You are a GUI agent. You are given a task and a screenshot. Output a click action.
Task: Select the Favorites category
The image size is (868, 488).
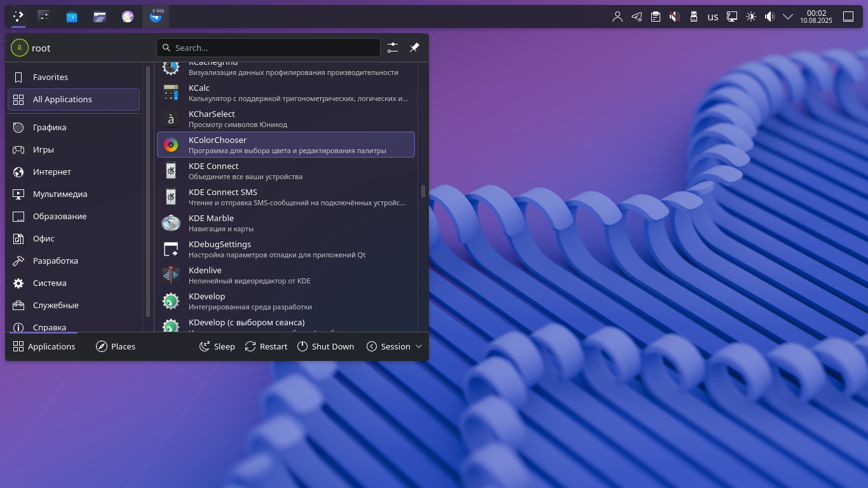point(74,77)
